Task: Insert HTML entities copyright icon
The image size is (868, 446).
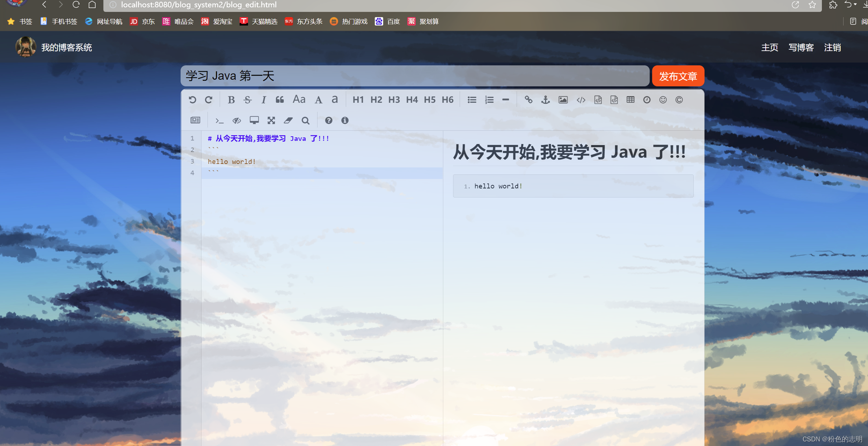Action: coord(679,100)
